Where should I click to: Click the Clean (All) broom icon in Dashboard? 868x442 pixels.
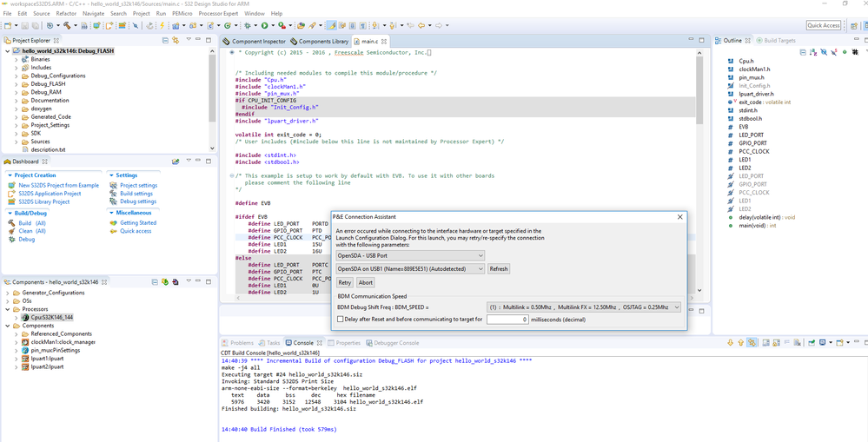pyautogui.click(x=11, y=231)
